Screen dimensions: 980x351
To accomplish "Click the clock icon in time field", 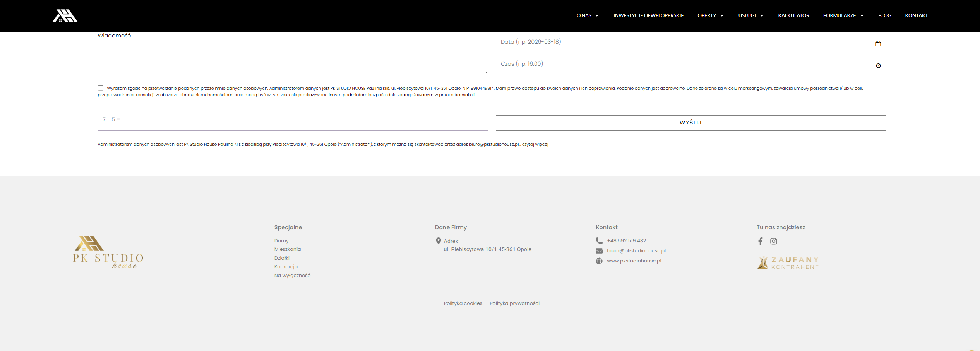I will click(x=878, y=66).
